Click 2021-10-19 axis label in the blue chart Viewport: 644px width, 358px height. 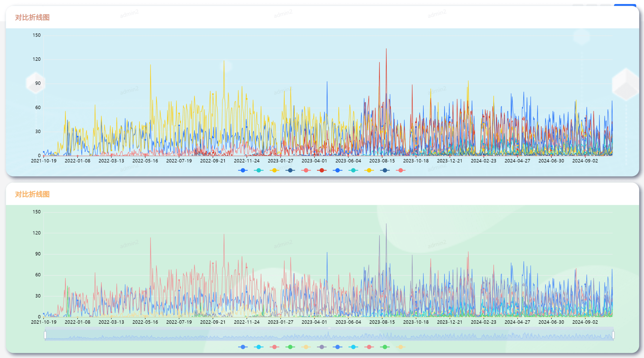[x=44, y=161]
